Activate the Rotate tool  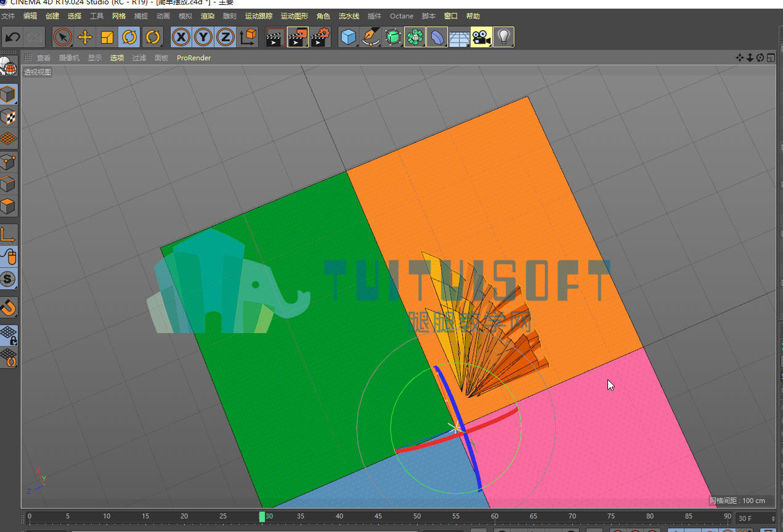pyautogui.click(x=129, y=38)
